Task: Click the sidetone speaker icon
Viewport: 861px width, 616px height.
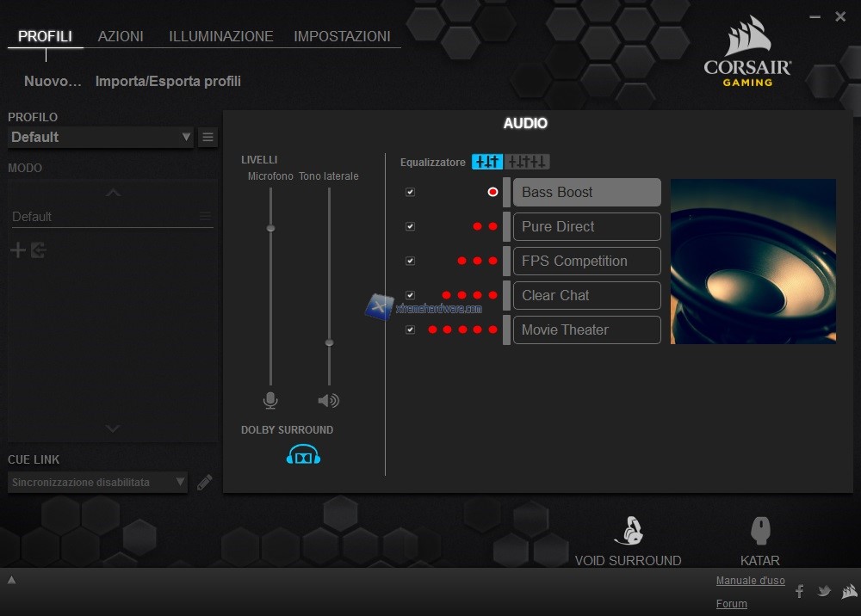Action: click(x=328, y=400)
